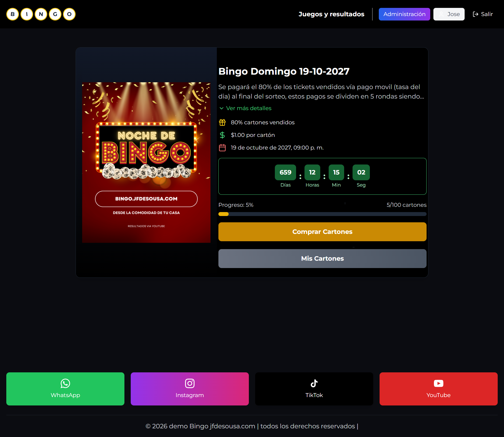Click the 659 Días countdown box
The height and width of the screenshot is (437, 504).
(285, 172)
